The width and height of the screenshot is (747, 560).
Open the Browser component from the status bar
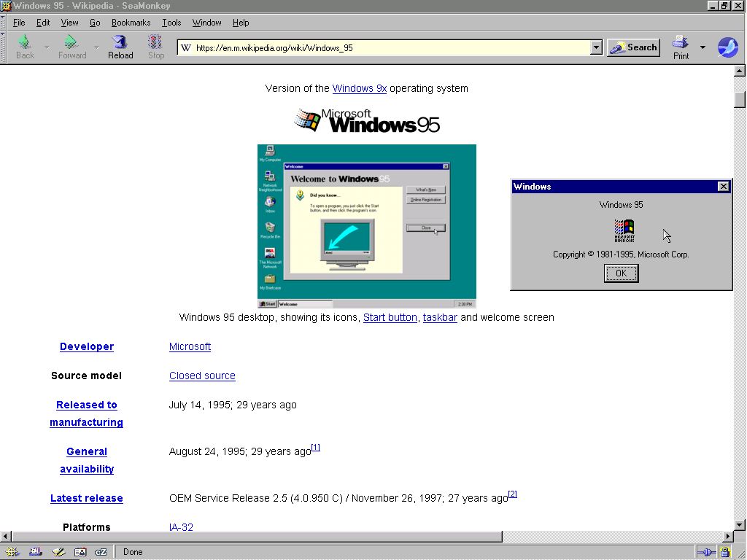(x=12, y=552)
